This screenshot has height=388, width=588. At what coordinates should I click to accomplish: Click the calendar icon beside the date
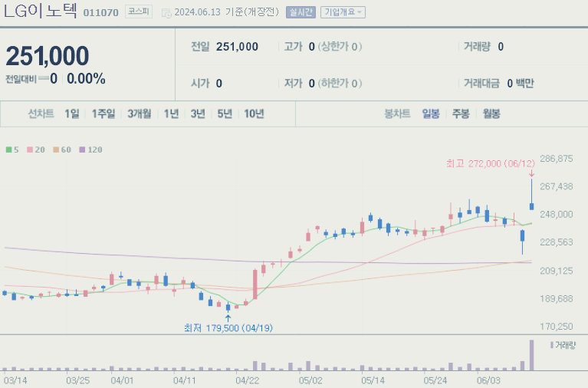[x=166, y=13]
